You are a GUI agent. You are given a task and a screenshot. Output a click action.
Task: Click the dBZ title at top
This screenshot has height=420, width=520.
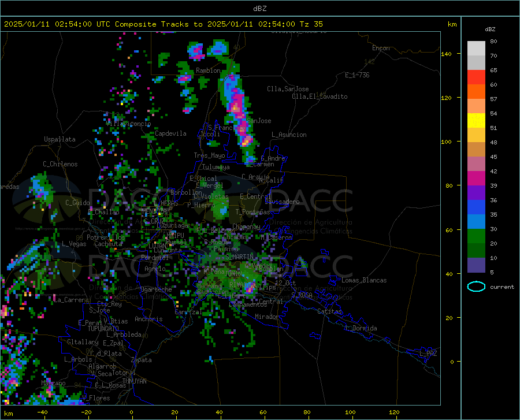(x=259, y=9)
